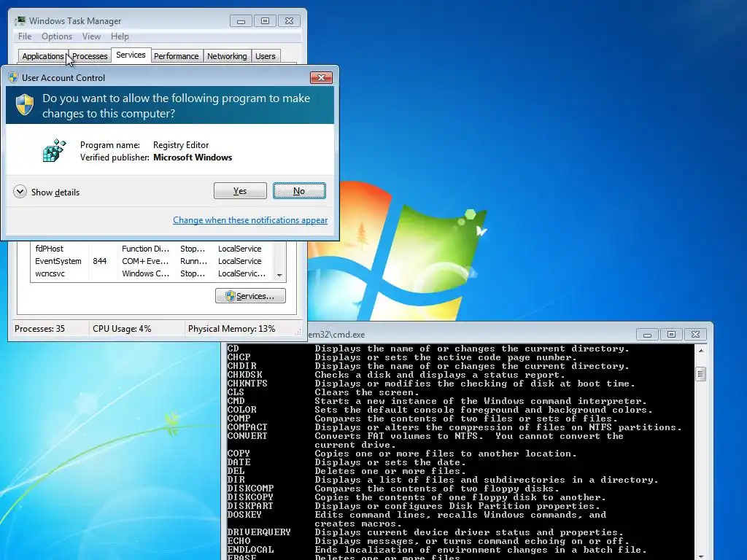Allow Registry Editor by clicking Yes
Viewport: 747px width, 560px height.
click(240, 191)
